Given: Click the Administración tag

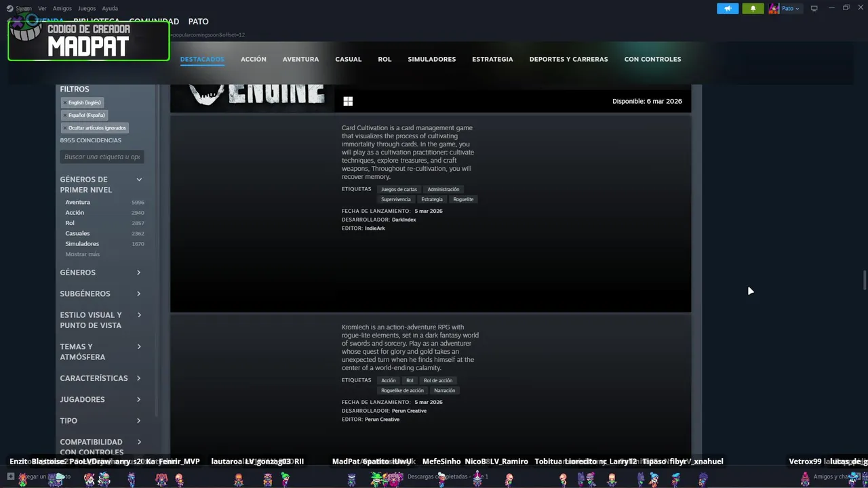Looking at the screenshot, I should point(443,189).
